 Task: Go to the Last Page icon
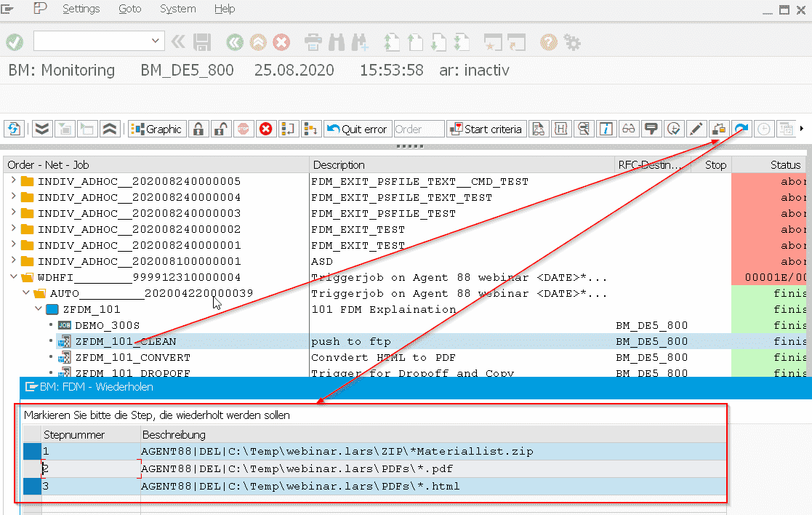pos(462,42)
